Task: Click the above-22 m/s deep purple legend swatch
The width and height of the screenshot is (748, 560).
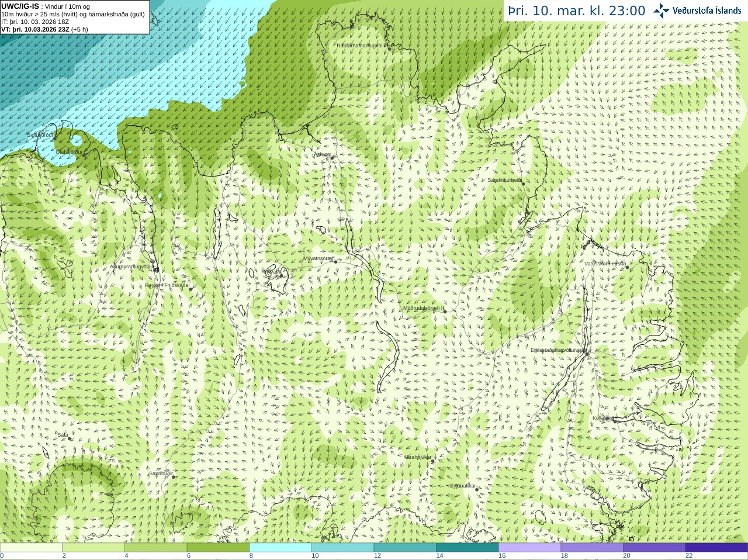Action: point(716,548)
